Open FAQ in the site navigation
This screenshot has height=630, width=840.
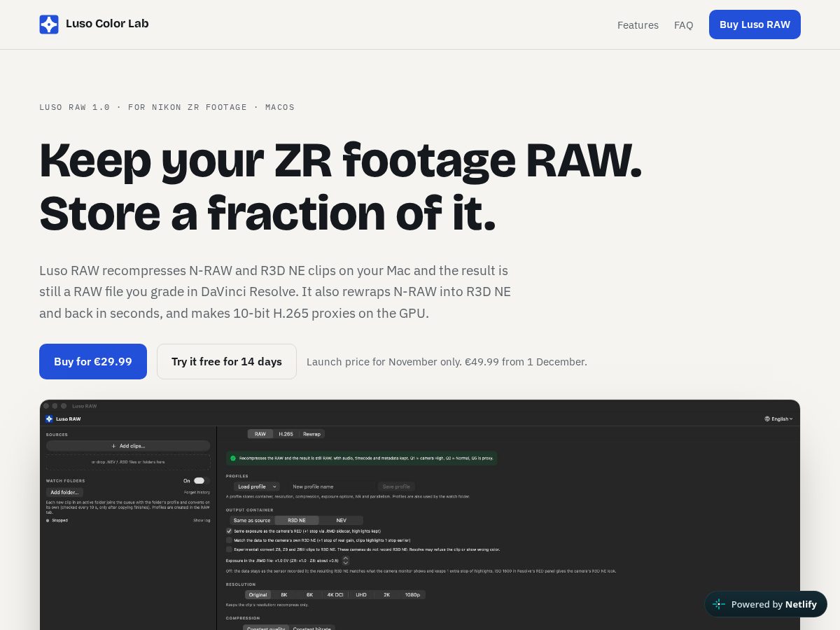point(684,25)
